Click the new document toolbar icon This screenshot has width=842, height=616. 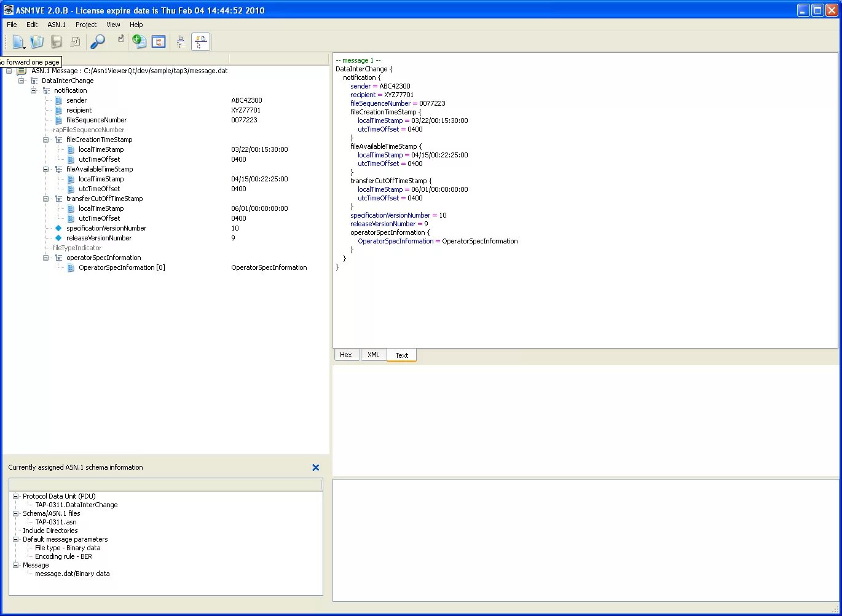(17, 42)
